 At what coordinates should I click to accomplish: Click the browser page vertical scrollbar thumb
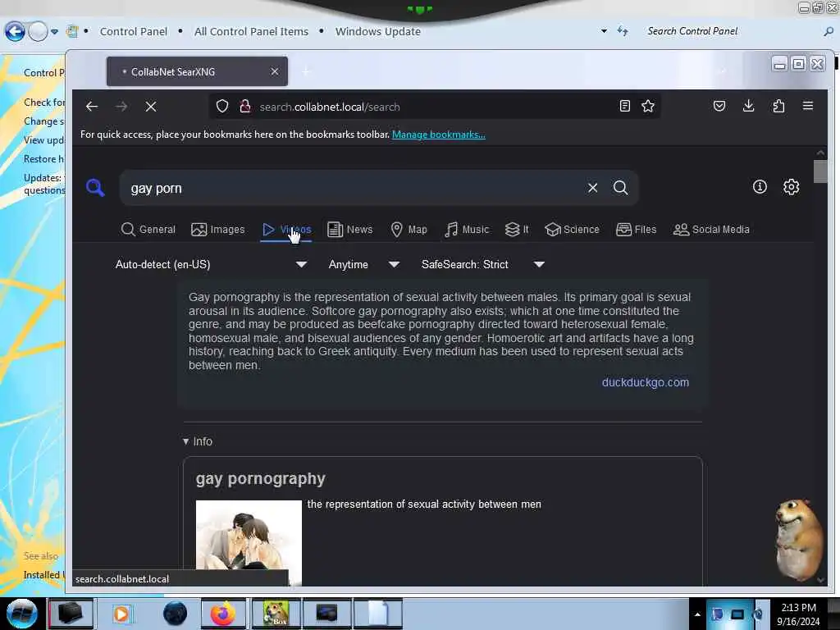[820, 171]
